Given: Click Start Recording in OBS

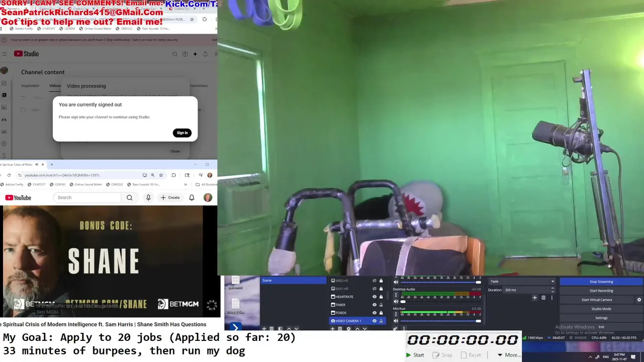Looking at the screenshot, I should (x=601, y=291).
